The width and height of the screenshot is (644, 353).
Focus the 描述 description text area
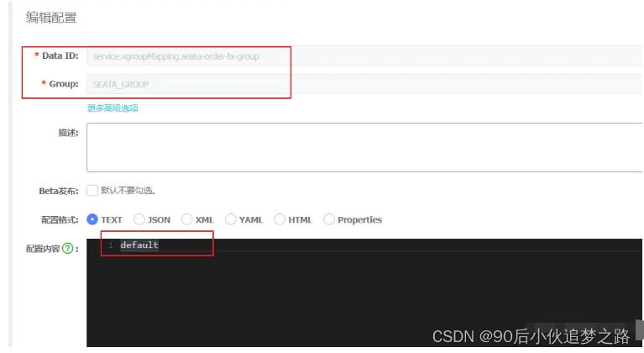click(x=364, y=147)
